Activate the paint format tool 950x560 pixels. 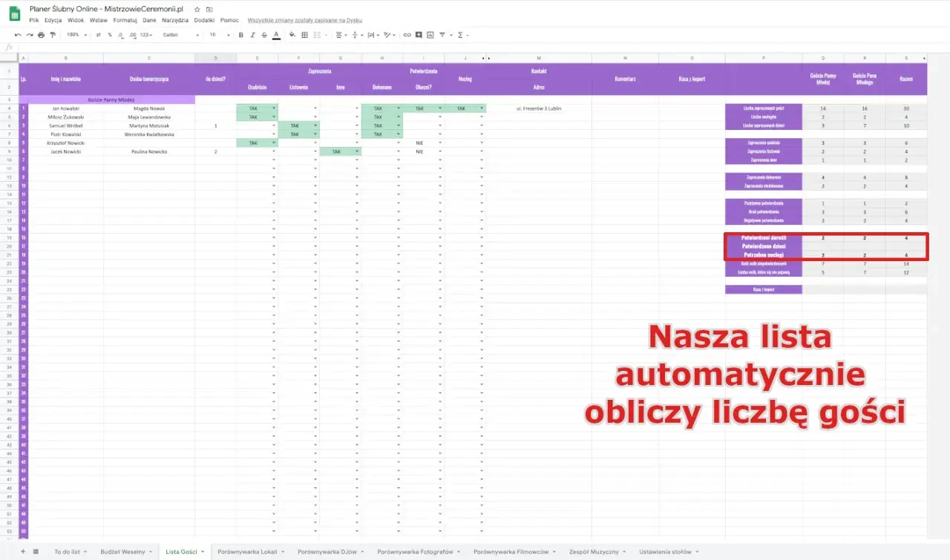[53, 35]
